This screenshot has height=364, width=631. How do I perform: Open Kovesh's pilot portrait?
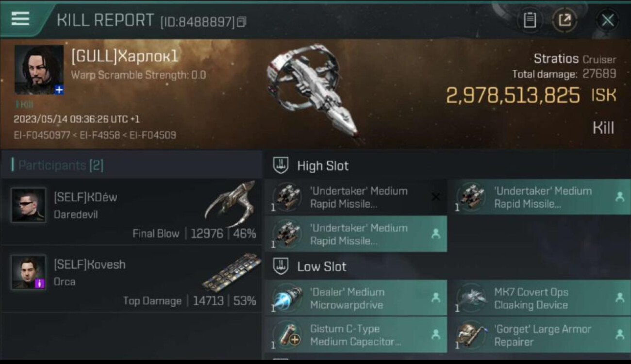tap(29, 272)
